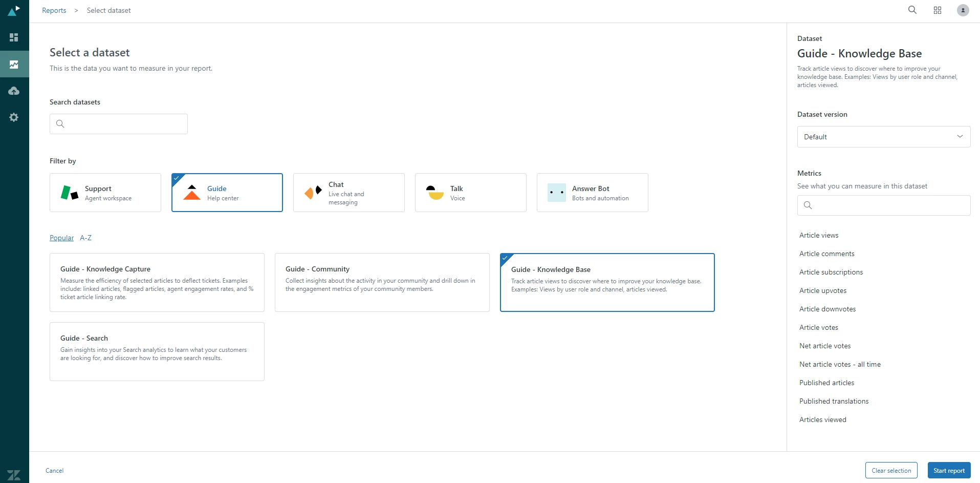Click the Article subscriptions metric
The width and height of the screenshot is (980, 483).
[831, 272]
